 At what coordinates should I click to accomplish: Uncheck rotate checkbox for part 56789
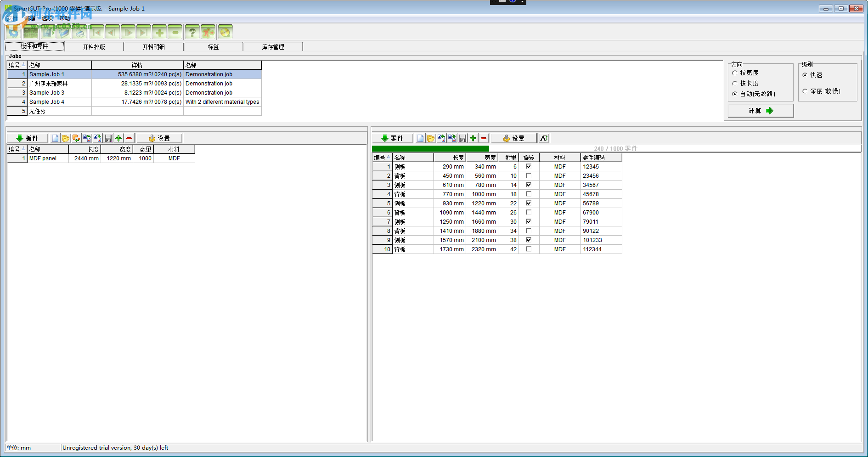tap(529, 203)
